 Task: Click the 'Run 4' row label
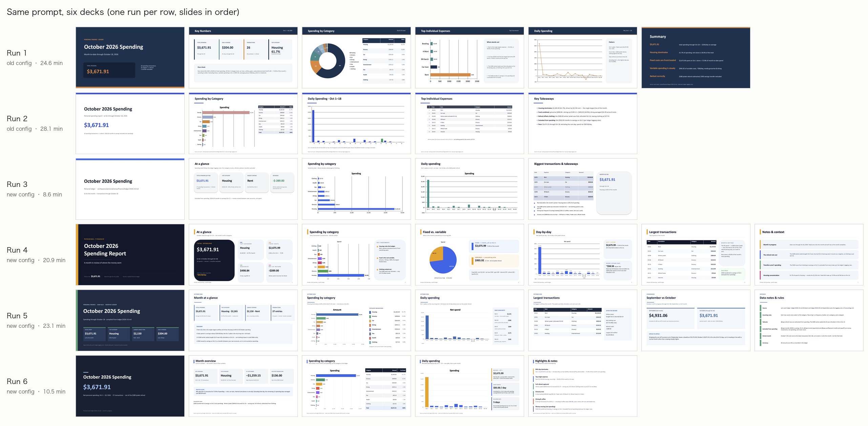pyautogui.click(x=17, y=250)
